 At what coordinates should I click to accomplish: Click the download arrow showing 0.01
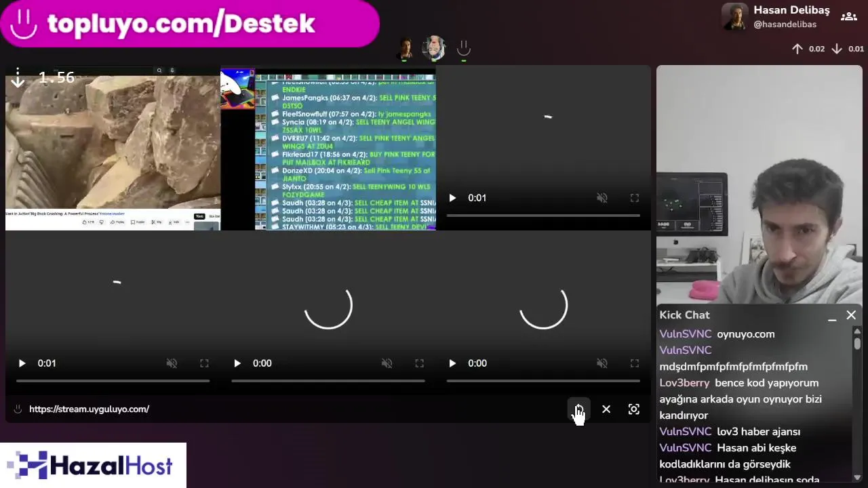pos(837,49)
